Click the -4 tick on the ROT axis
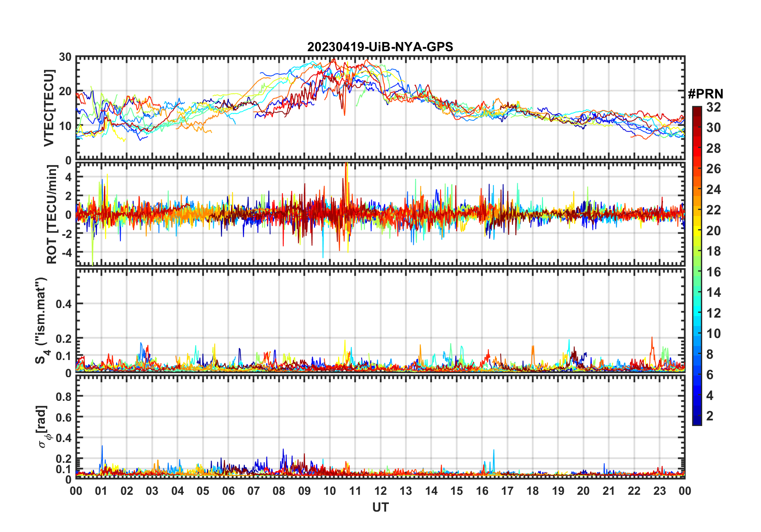761x532 pixels. click(66, 253)
